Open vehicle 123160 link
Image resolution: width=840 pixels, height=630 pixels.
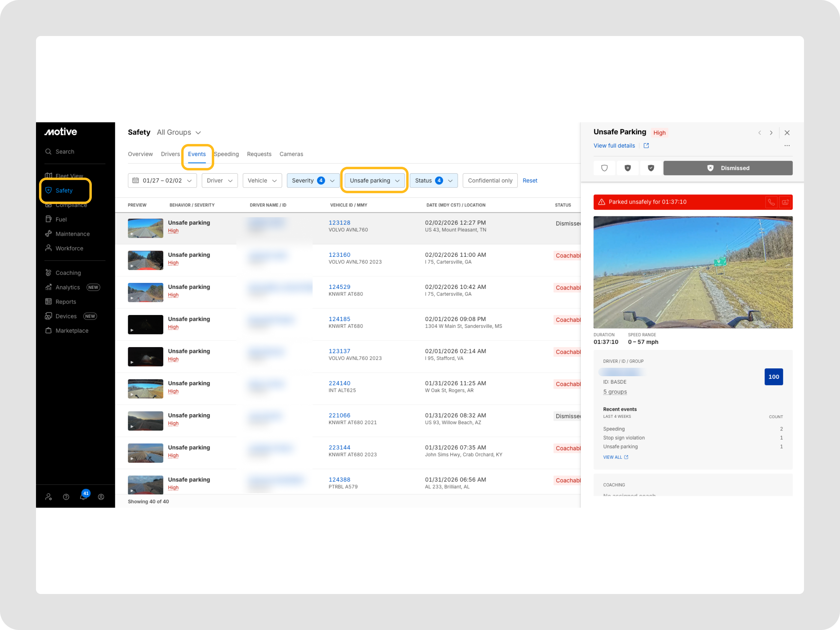[x=339, y=255]
